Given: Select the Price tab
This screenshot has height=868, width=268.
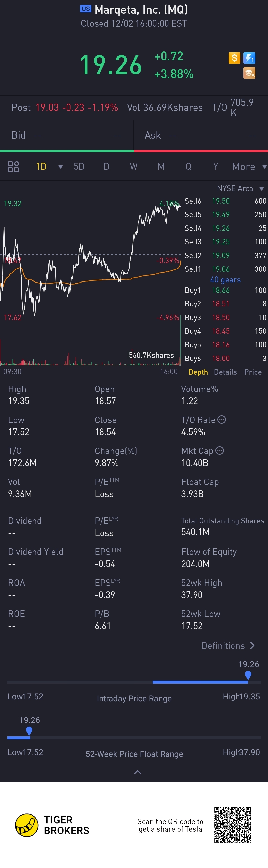Looking at the screenshot, I should (253, 372).
